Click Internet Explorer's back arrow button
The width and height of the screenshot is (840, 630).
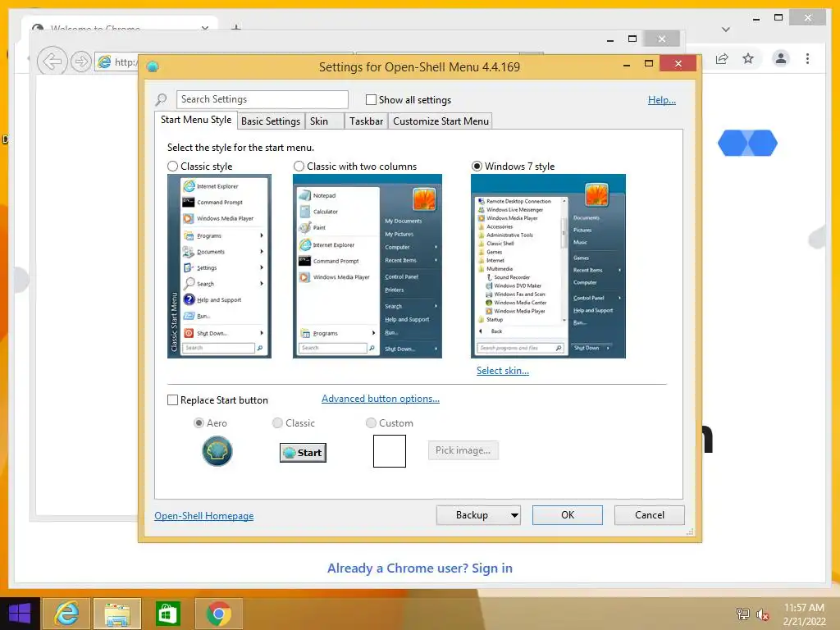coord(52,62)
